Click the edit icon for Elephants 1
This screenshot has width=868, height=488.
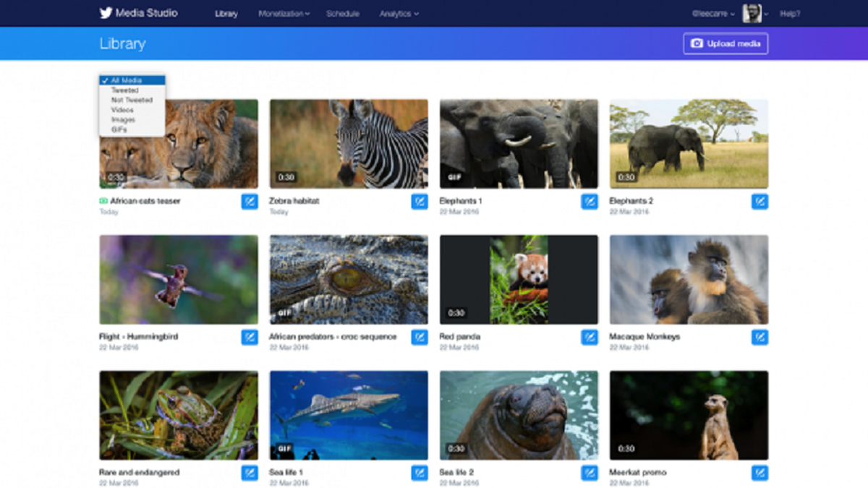pos(589,202)
